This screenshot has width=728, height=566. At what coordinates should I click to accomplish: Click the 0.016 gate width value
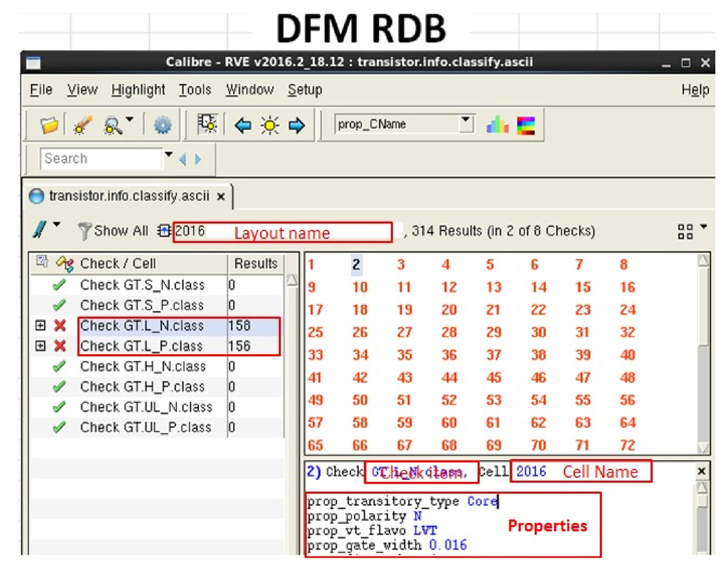click(448, 545)
